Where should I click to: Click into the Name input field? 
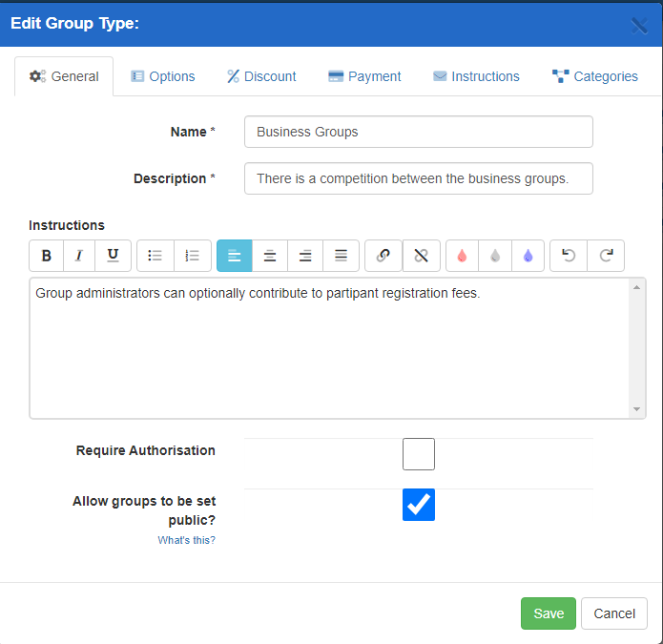point(418,132)
